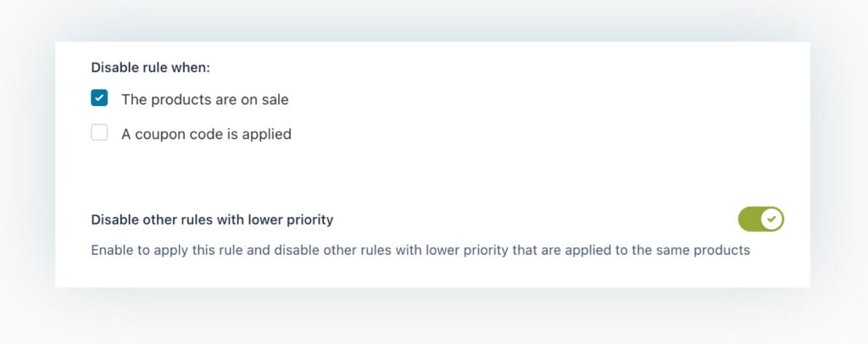Click the white checkmark inside the blue checkbox
Image resolution: width=868 pixels, height=344 pixels.
[100, 98]
